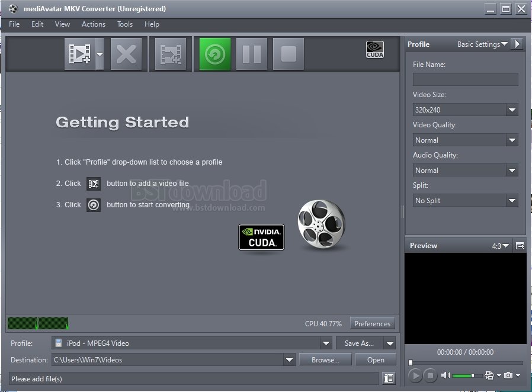Click the convert icon in step 3

click(93, 205)
